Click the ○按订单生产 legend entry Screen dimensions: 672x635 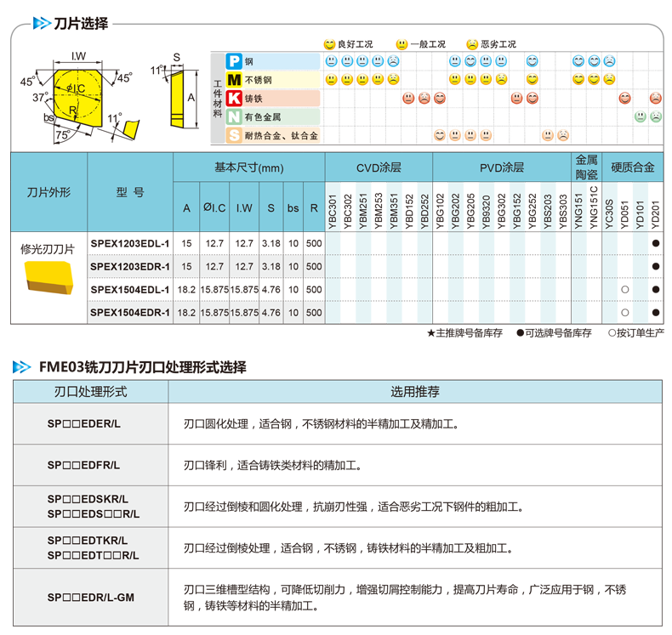pyautogui.click(x=636, y=332)
